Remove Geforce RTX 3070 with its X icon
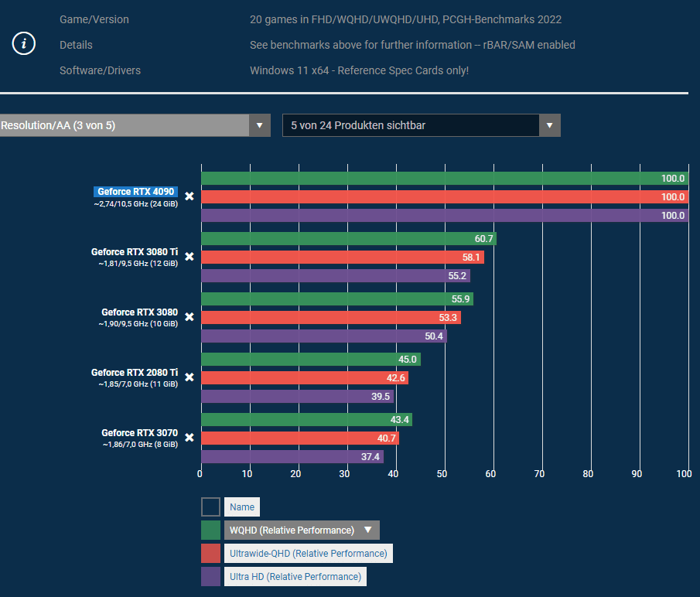This screenshot has width=700, height=597. tap(190, 437)
